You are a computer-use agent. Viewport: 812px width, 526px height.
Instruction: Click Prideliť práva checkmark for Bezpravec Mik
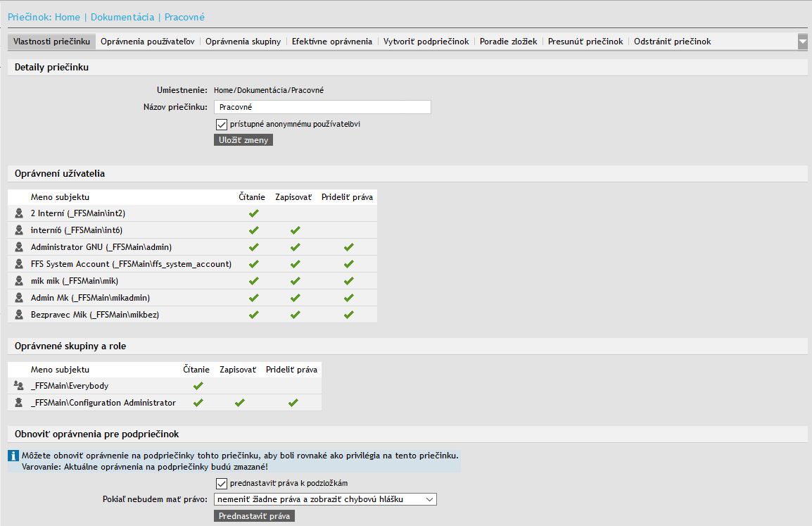pos(348,315)
